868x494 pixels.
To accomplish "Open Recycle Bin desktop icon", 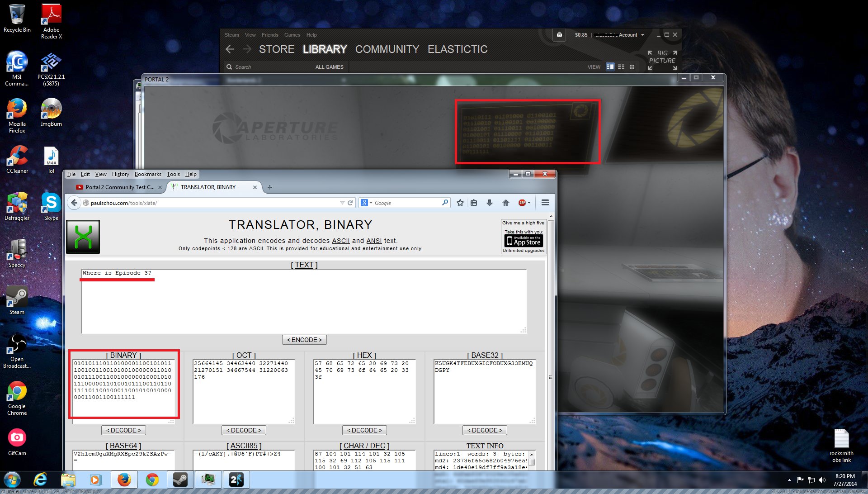I will pyautogui.click(x=17, y=19).
